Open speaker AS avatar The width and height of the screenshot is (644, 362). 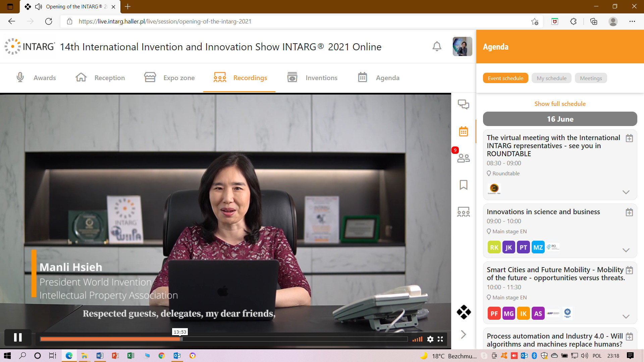click(x=538, y=313)
